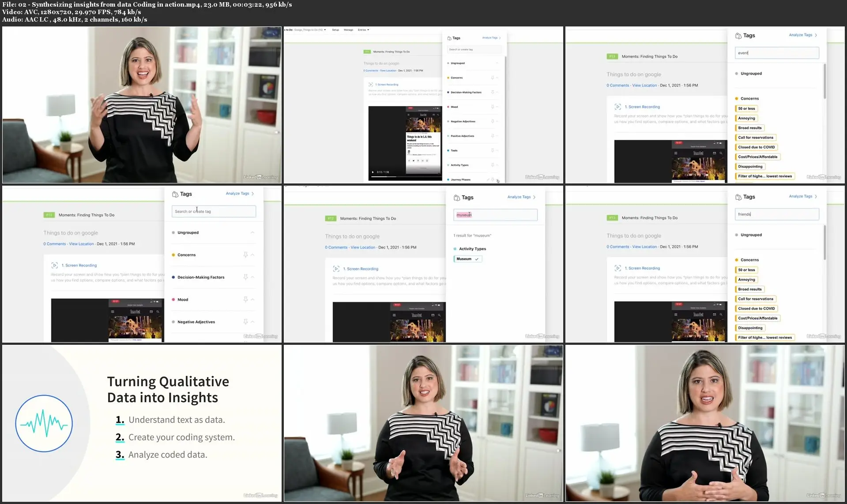Screen dimensions: 847x504
Task: Click Screen Recording icon in the 'friends' frame
Action: (617, 268)
